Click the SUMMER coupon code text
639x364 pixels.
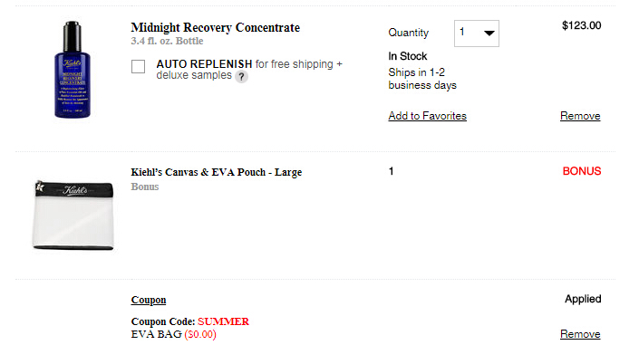pos(223,321)
